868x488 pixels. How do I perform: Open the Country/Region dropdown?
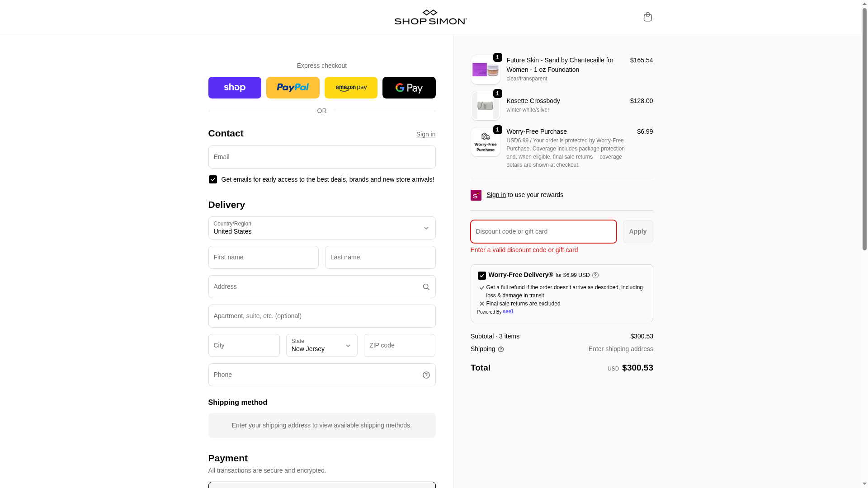321,228
